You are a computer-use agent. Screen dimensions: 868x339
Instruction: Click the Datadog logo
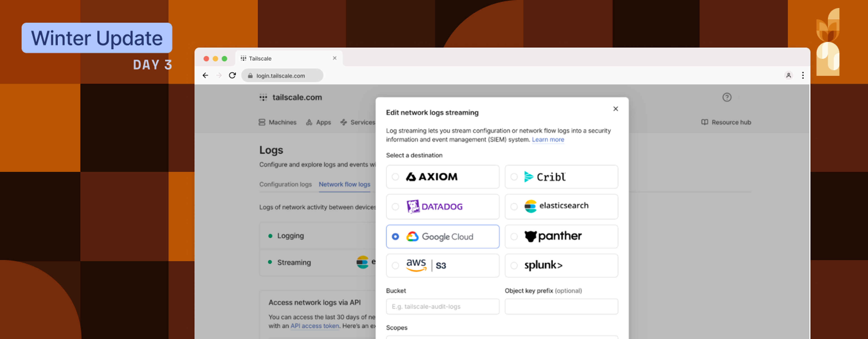[434, 206]
